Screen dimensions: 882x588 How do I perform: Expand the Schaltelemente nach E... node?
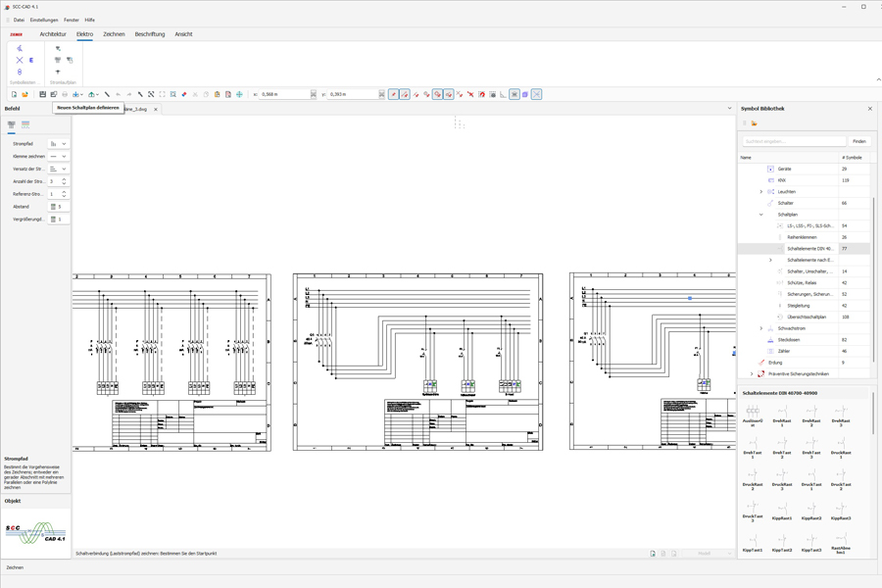(x=770, y=260)
